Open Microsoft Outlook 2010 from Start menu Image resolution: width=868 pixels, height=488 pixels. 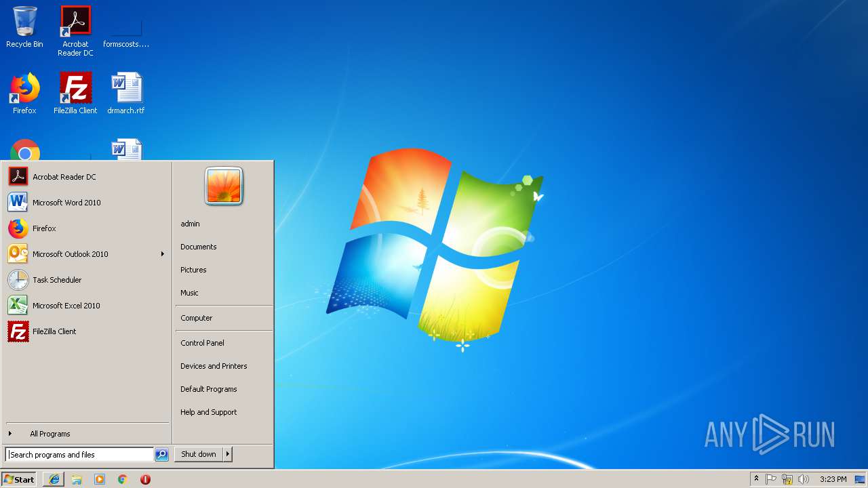(85, 254)
